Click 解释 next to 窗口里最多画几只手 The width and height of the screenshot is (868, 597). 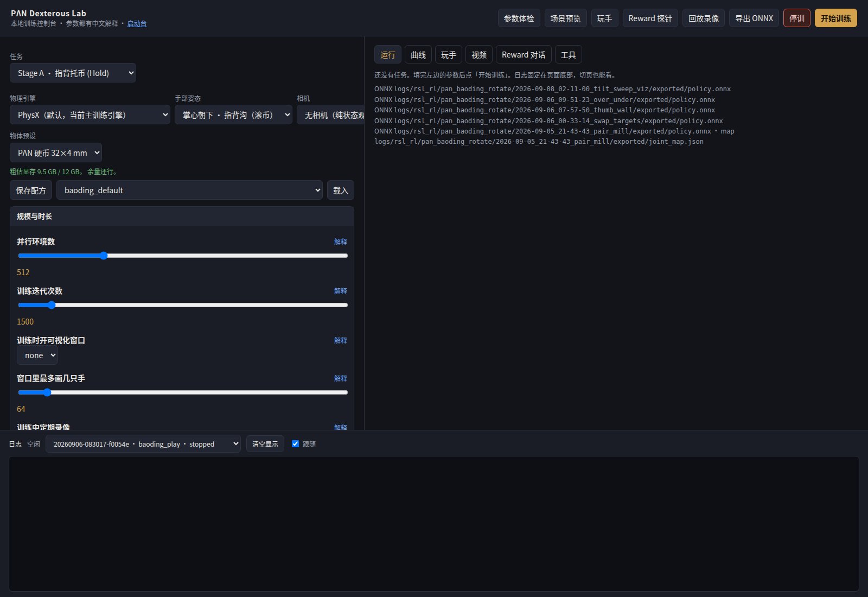341,378
